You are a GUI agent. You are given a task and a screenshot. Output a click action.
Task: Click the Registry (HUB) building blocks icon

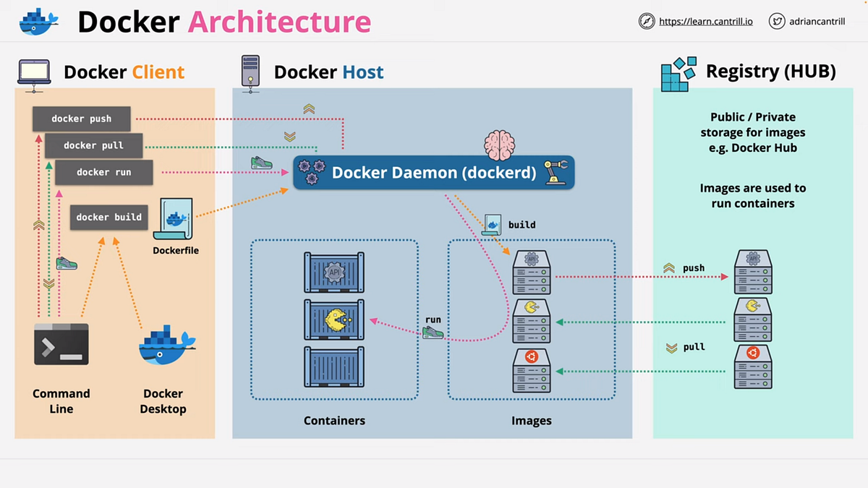point(677,72)
